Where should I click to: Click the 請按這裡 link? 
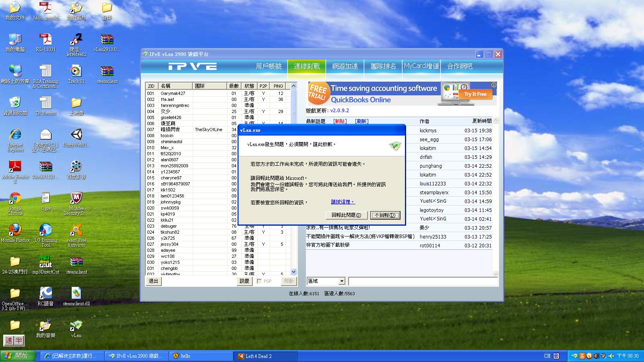(343, 202)
